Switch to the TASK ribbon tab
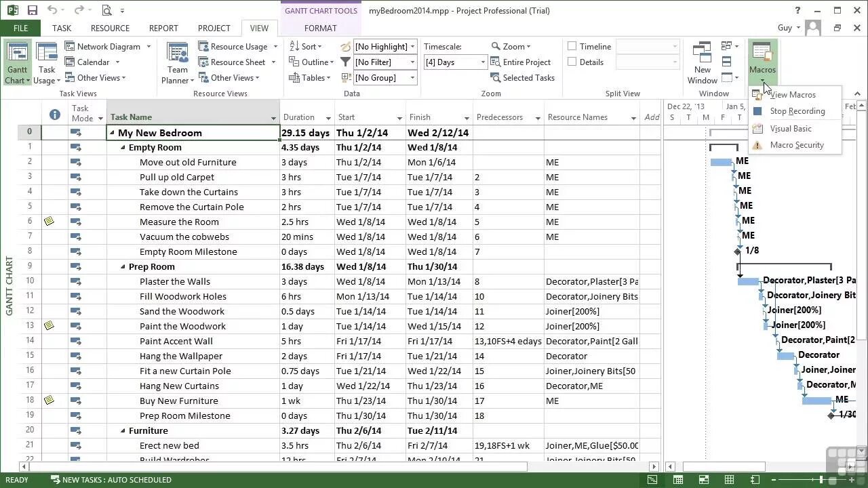 click(61, 28)
